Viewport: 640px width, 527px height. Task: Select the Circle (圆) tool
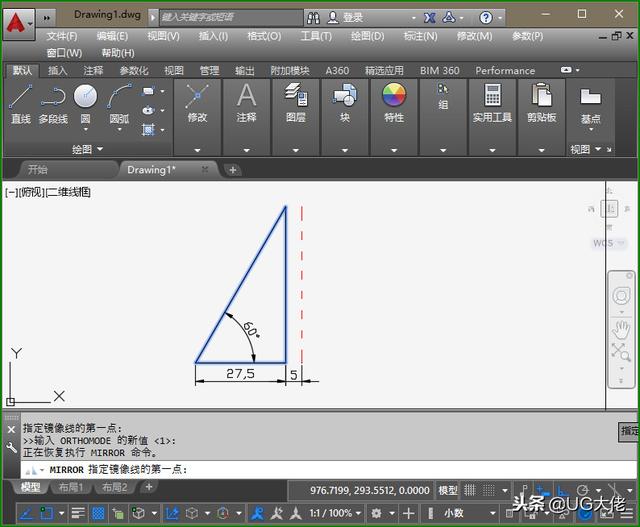click(x=86, y=101)
